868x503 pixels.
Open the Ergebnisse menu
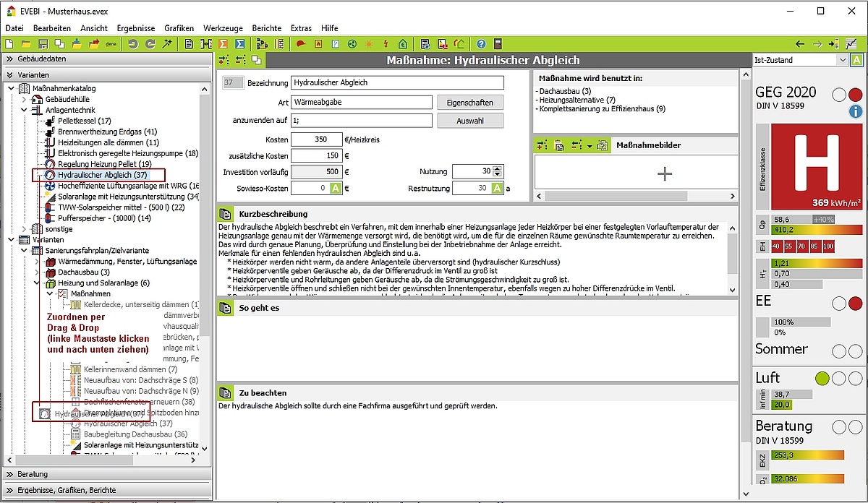point(136,28)
